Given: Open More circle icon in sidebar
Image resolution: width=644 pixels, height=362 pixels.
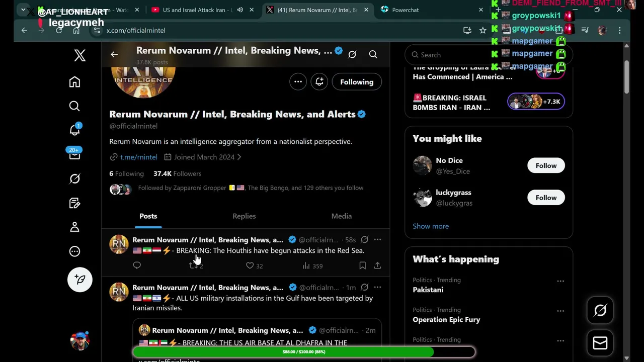Looking at the screenshot, I should 74,251.
